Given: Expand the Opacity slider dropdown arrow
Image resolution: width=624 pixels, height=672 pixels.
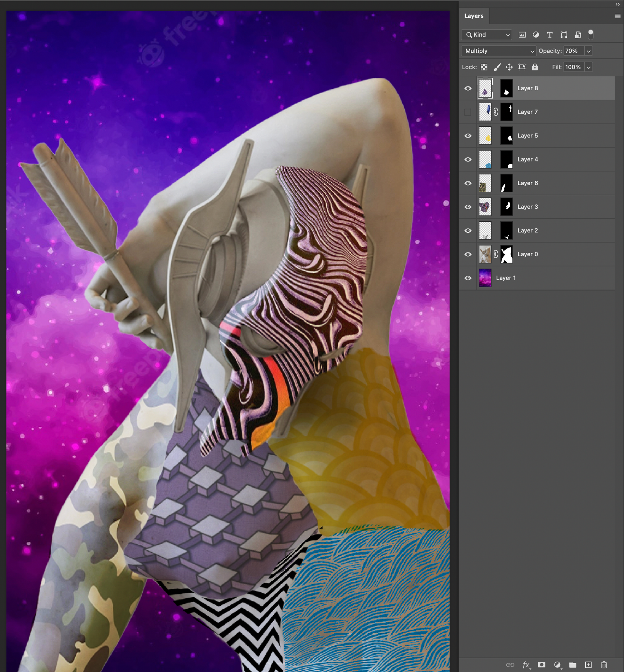Looking at the screenshot, I should pos(589,51).
